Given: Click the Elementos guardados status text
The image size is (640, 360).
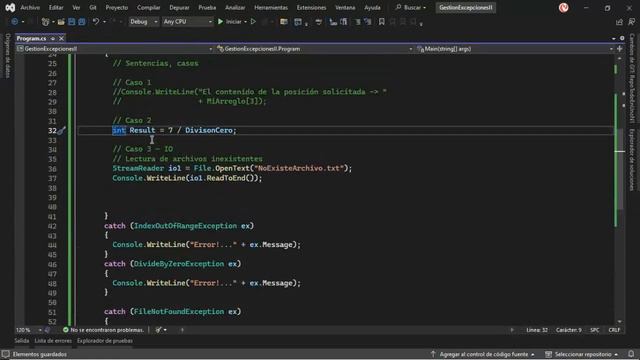Looking at the screenshot, I should (x=40, y=354).
